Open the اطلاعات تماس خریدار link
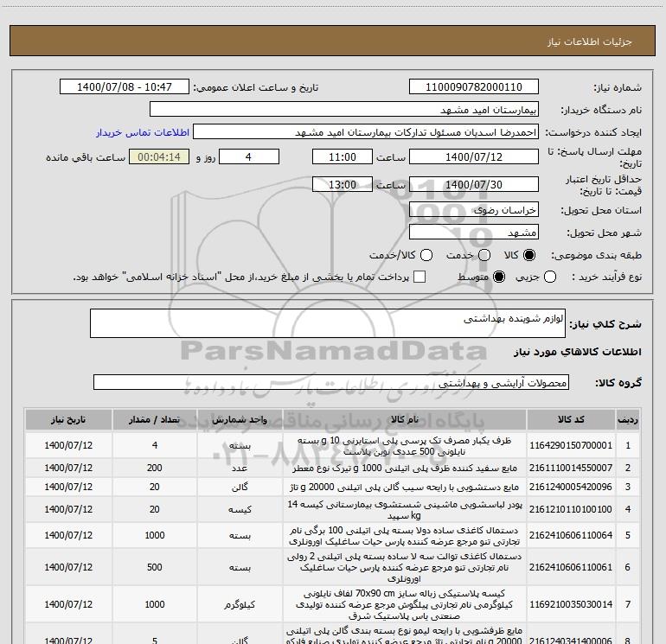666x644 pixels. [x=143, y=132]
